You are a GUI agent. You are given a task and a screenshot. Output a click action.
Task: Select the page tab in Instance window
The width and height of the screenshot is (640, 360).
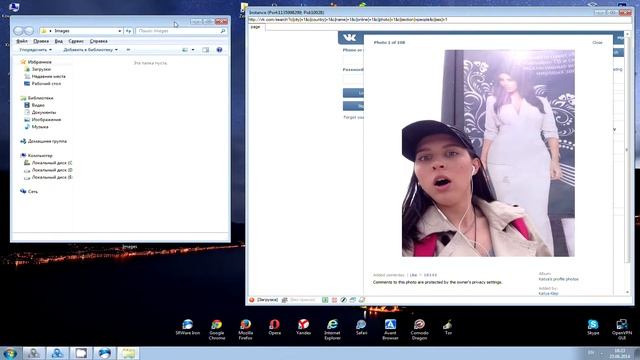point(256,27)
